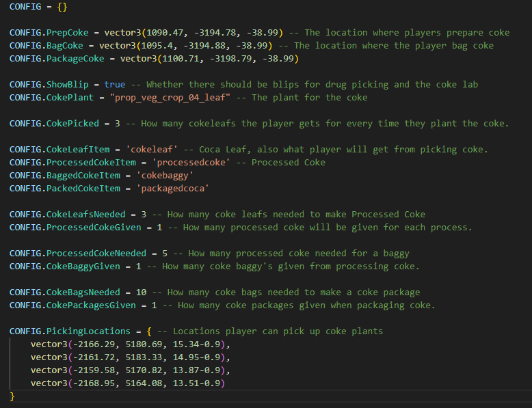Click the CokeBagsNeeded value 10

(x=141, y=293)
